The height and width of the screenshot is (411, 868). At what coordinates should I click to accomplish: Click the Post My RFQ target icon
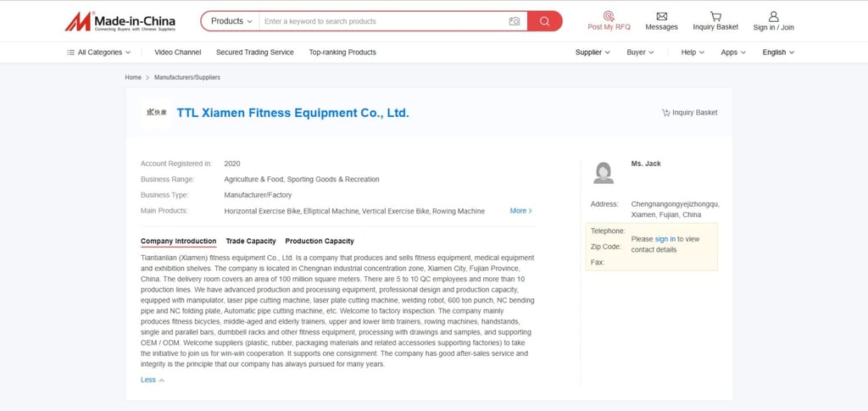click(609, 16)
